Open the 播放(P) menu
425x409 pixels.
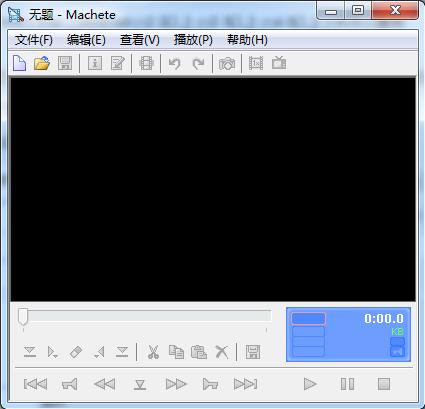pos(193,40)
